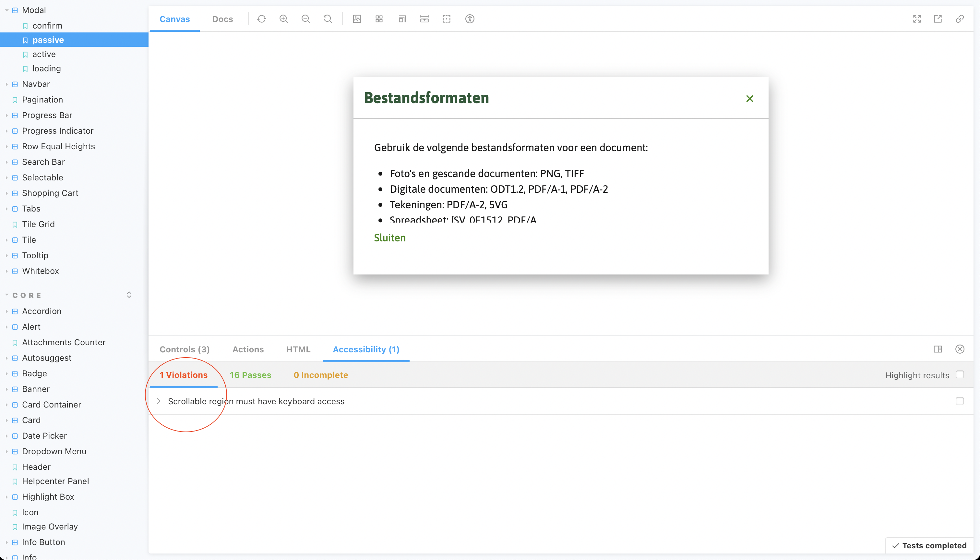Screen dimensions: 980x560
Task: Zoom in on the canvas
Action: tap(284, 19)
